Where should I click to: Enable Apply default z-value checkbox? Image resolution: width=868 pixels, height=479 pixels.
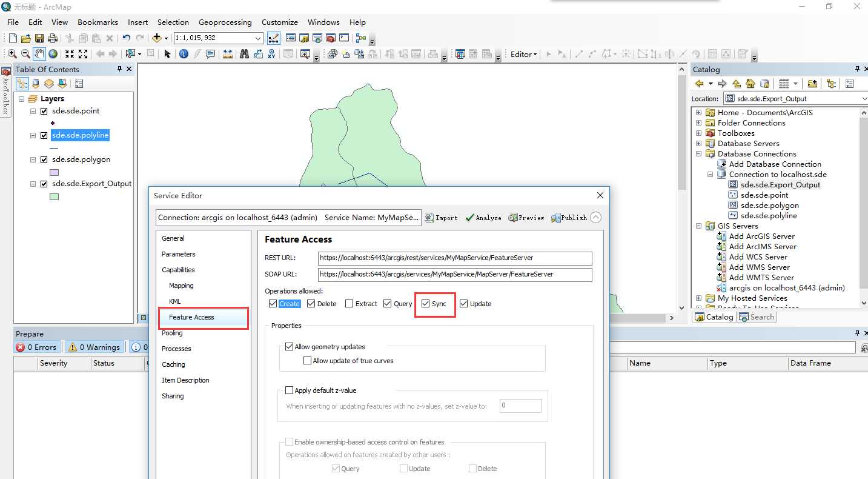289,390
